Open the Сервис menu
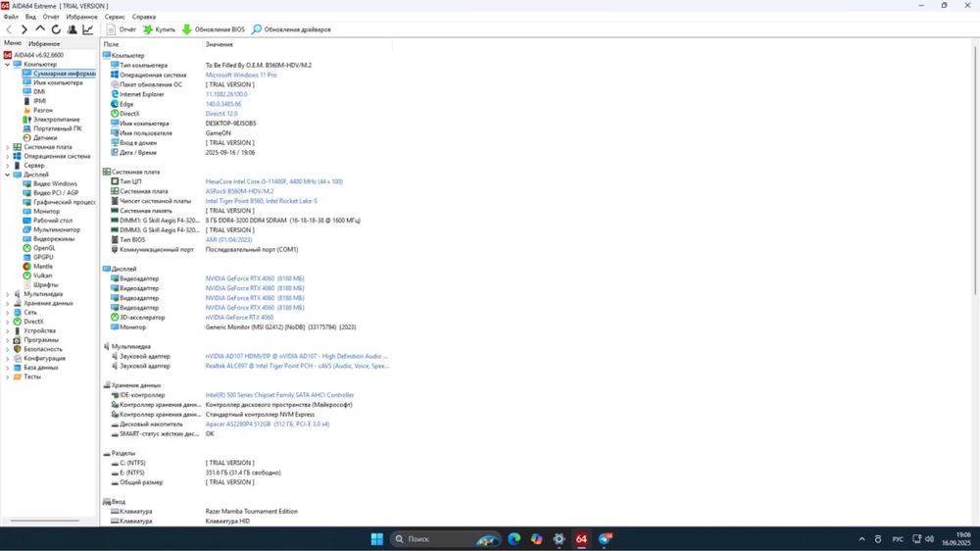980x551 pixels. tap(115, 17)
